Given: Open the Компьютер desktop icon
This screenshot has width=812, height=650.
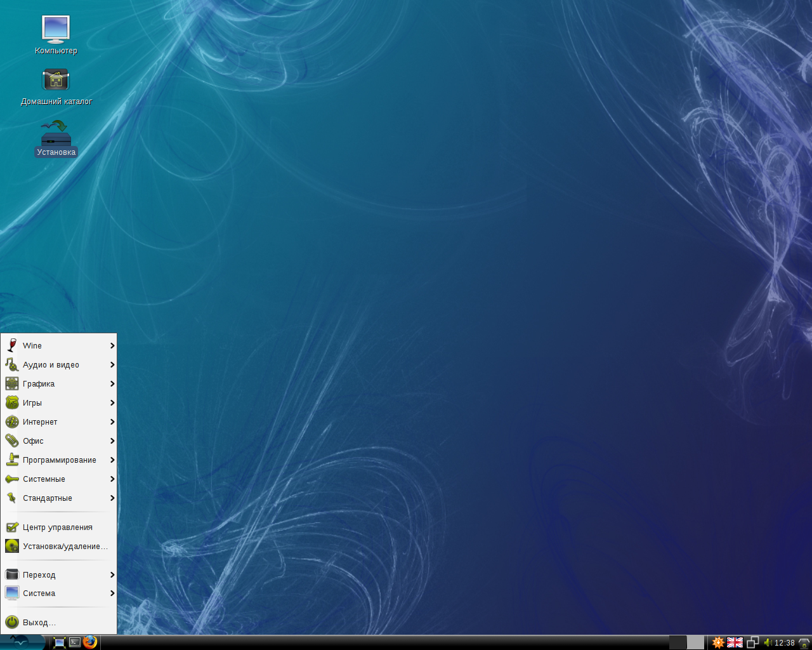Looking at the screenshot, I should (x=56, y=35).
